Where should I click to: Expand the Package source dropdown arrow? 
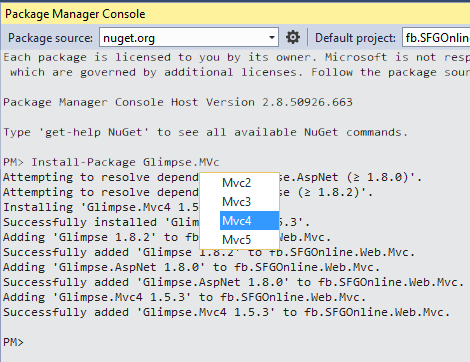coord(272,37)
